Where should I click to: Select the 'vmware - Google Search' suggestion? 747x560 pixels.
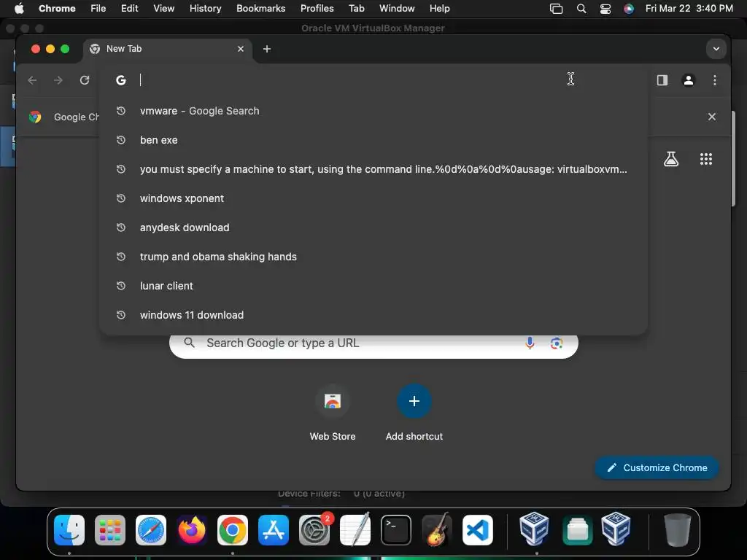pyautogui.click(x=373, y=111)
